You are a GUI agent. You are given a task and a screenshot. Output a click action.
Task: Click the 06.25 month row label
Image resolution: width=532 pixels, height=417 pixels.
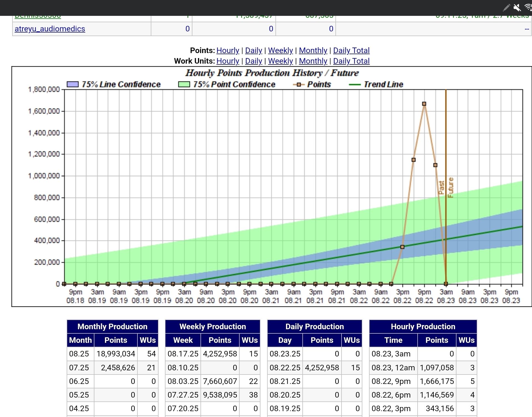pos(79,381)
